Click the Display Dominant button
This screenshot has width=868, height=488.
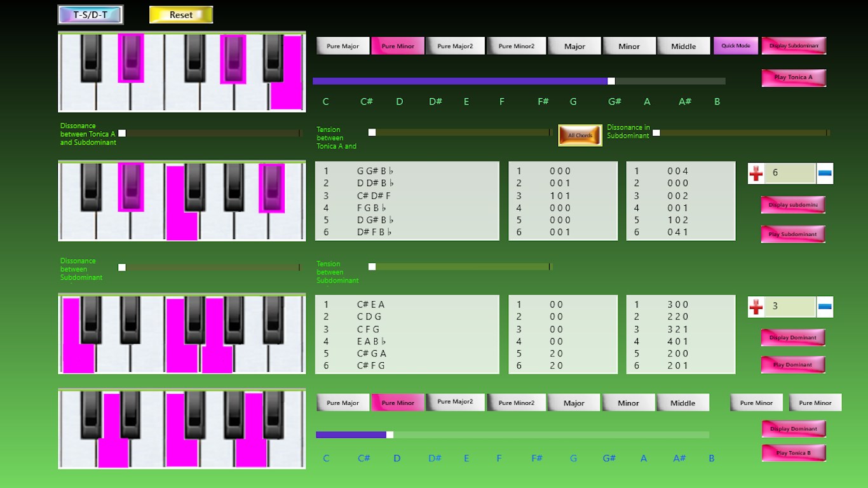tap(792, 337)
